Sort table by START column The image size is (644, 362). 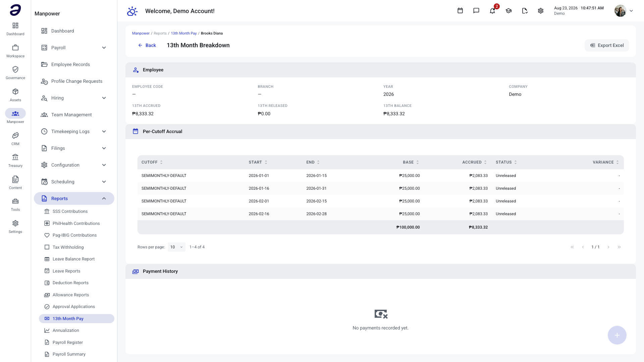click(x=258, y=162)
